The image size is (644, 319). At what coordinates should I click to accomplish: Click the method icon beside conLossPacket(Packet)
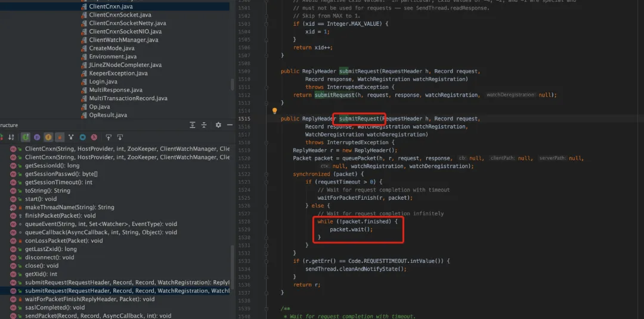point(13,240)
